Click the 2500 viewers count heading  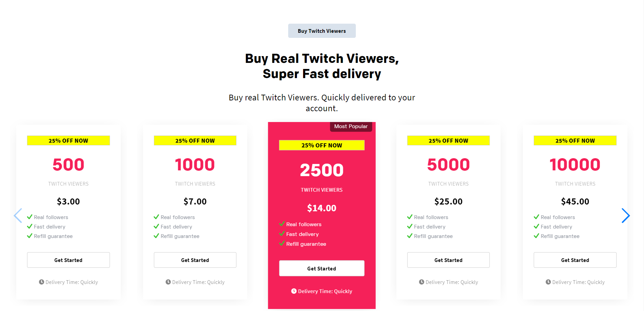(322, 170)
